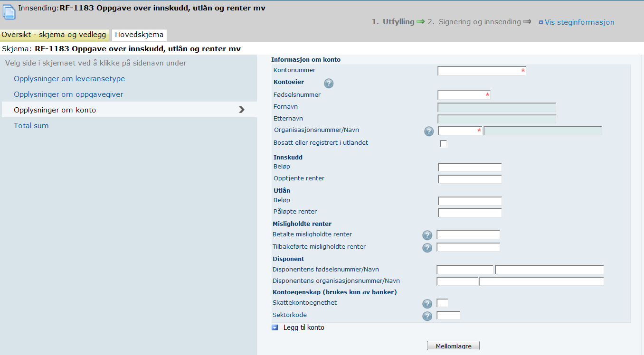Image resolution: width=644 pixels, height=355 pixels.
Task: Switch to Oversikt - skjema og vedlegg tab
Action: click(55, 35)
